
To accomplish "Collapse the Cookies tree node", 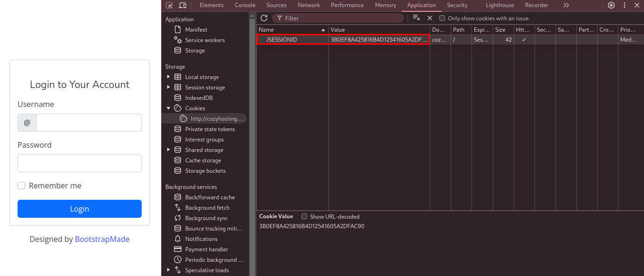I will tap(168, 108).
